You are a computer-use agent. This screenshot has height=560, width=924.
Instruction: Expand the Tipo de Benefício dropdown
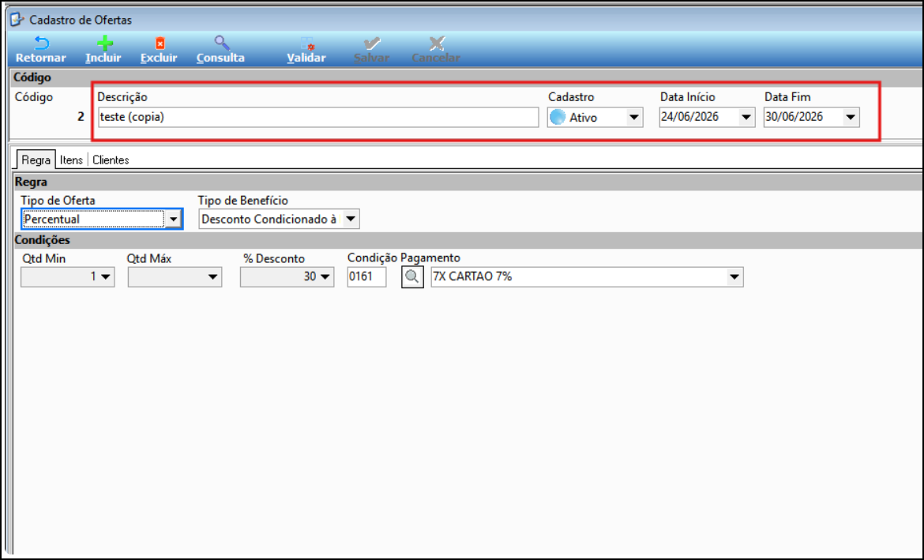(x=351, y=220)
